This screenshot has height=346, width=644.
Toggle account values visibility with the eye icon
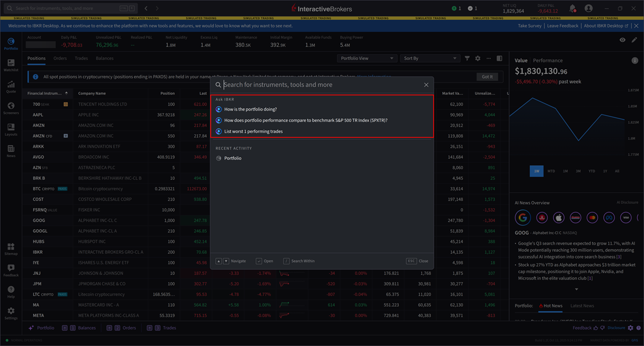[623, 40]
